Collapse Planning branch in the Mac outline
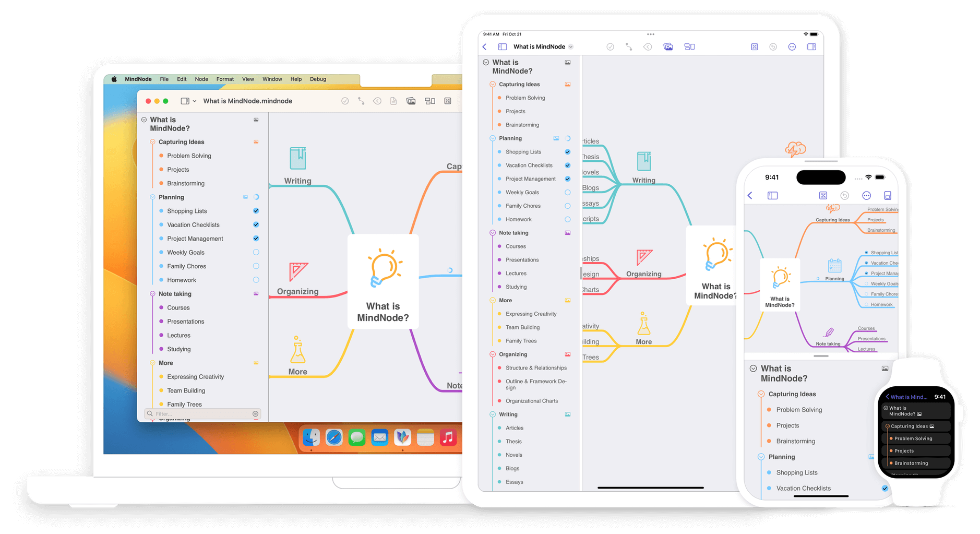 tap(152, 197)
